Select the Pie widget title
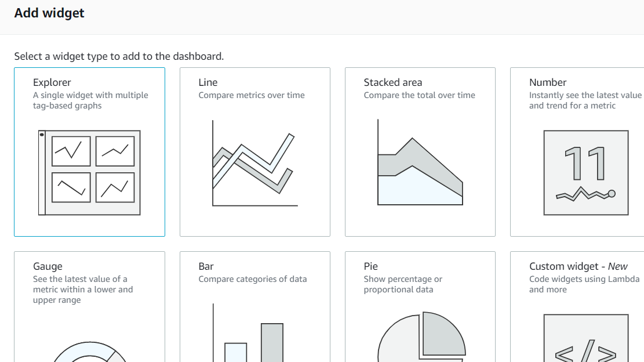The width and height of the screenshot is (644, 362). click(x=370, y=266)
